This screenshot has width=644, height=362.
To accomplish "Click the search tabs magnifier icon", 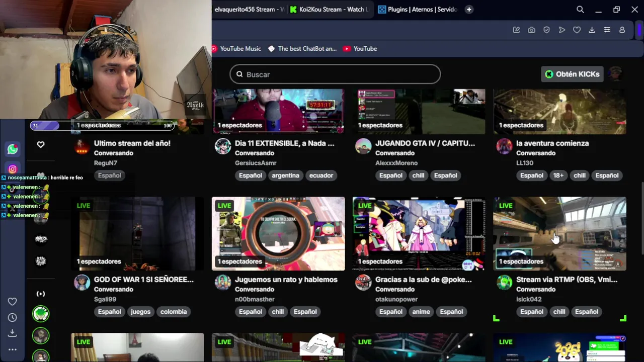I will pyautogui.click(x=580, y=10).
